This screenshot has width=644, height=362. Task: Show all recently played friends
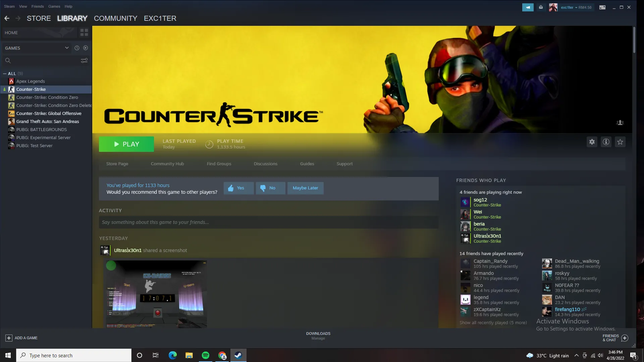click(493, 323)
